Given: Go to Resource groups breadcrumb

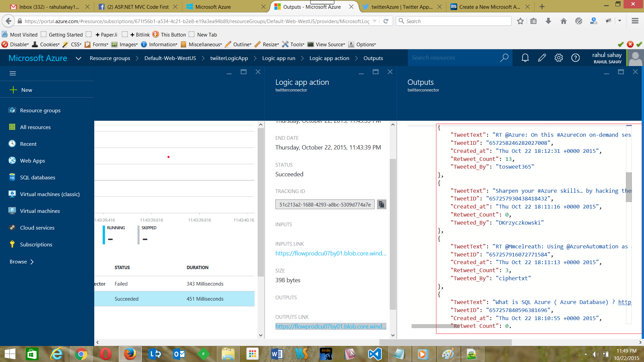Looking at the screenshot, I should 110,58.
